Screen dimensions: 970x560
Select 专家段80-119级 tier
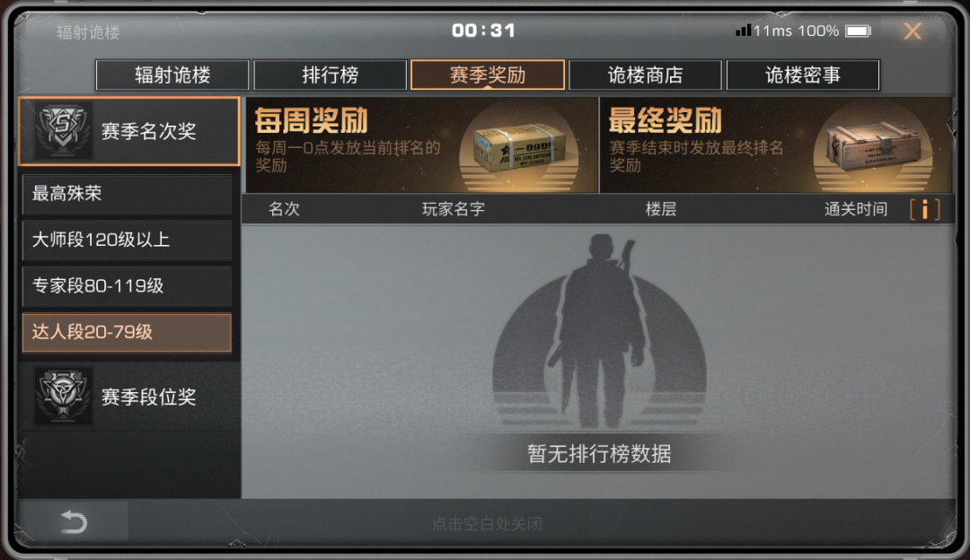(x=127, y=286)
